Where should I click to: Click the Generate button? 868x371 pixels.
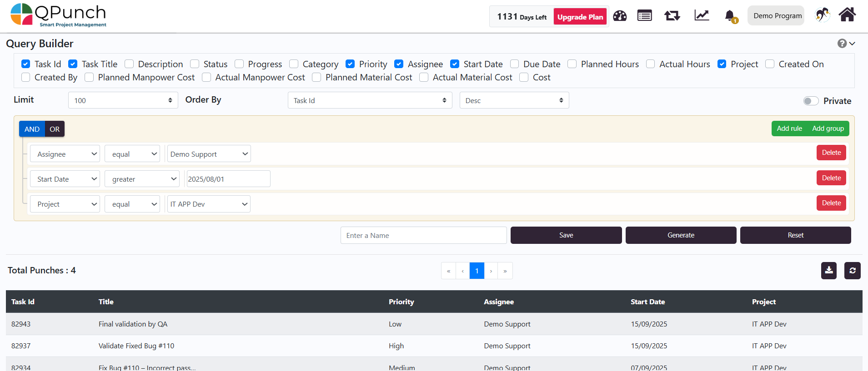[681, 235]
